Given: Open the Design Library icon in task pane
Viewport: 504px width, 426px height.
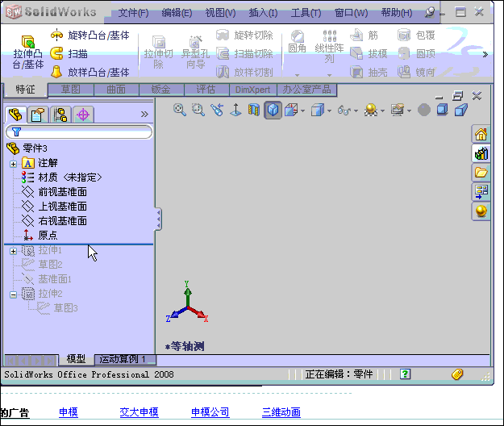Looking at the screenshot, I should click(481, 153).
